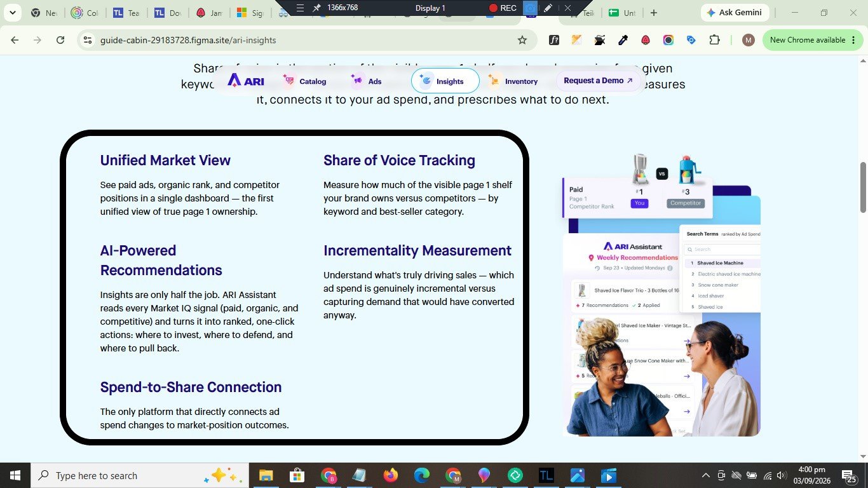Click the pencil annotate icon on the recorder bar

tap(548, 8)
